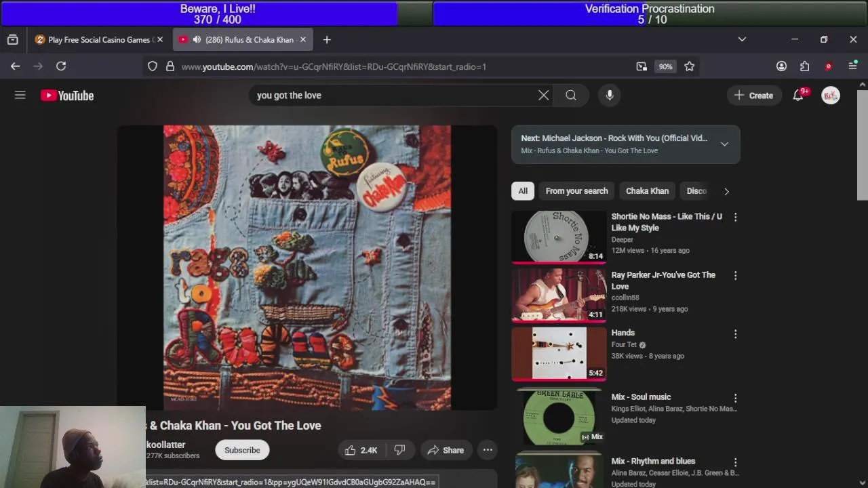Open options for Mix - Soul music
Viewport: 868px width, 488px height.
pyautogui.click(x=735, y=398)
